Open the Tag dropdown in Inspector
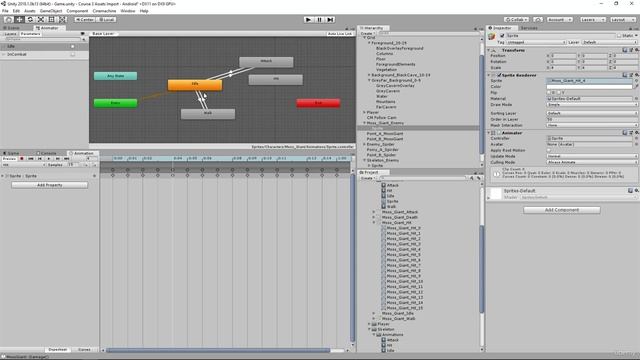Image resolution: width=640 pixels, height=360 pixels. [536, 42]
